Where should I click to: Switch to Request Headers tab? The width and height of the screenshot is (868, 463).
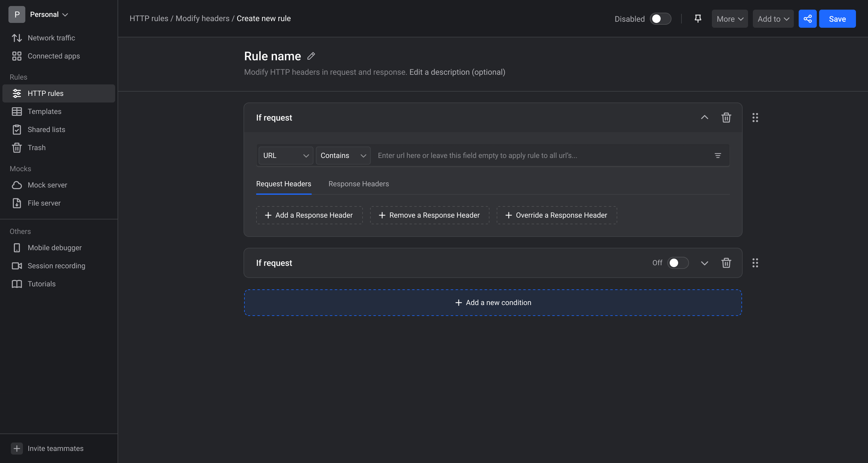(283, 184)
